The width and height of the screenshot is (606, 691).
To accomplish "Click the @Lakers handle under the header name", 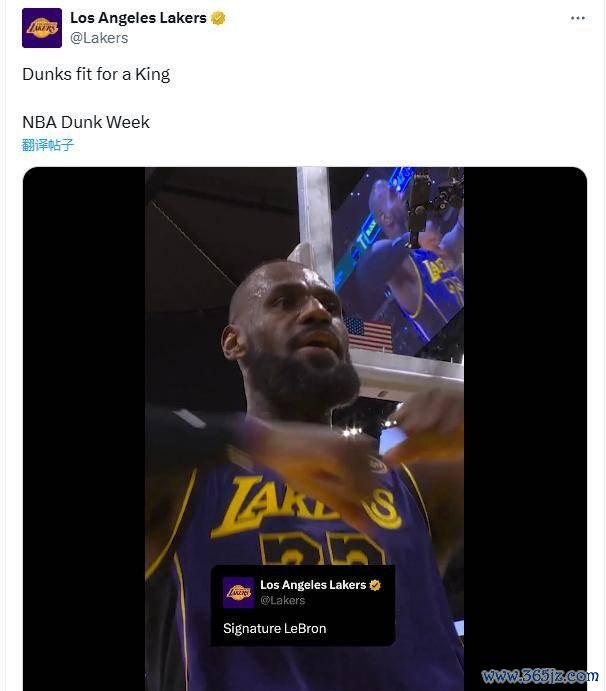I will tap(99, 38).
